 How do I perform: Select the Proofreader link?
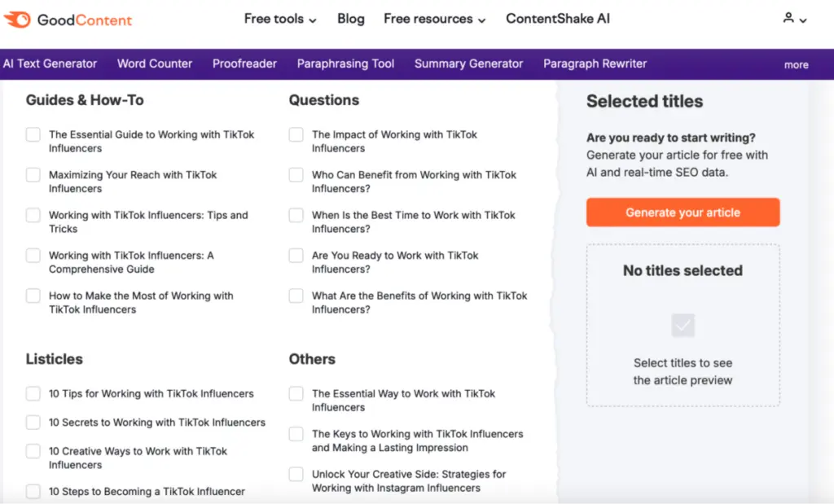tap(244, 64)
